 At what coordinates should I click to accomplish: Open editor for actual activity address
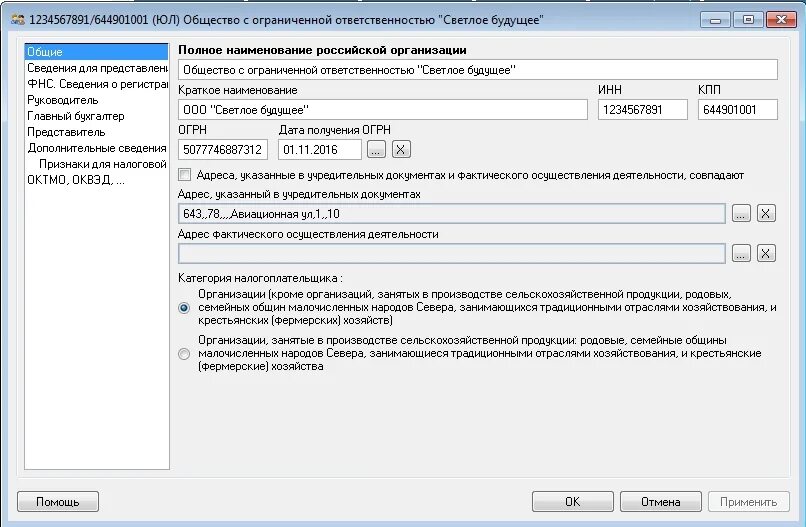[x=741, y=253]
